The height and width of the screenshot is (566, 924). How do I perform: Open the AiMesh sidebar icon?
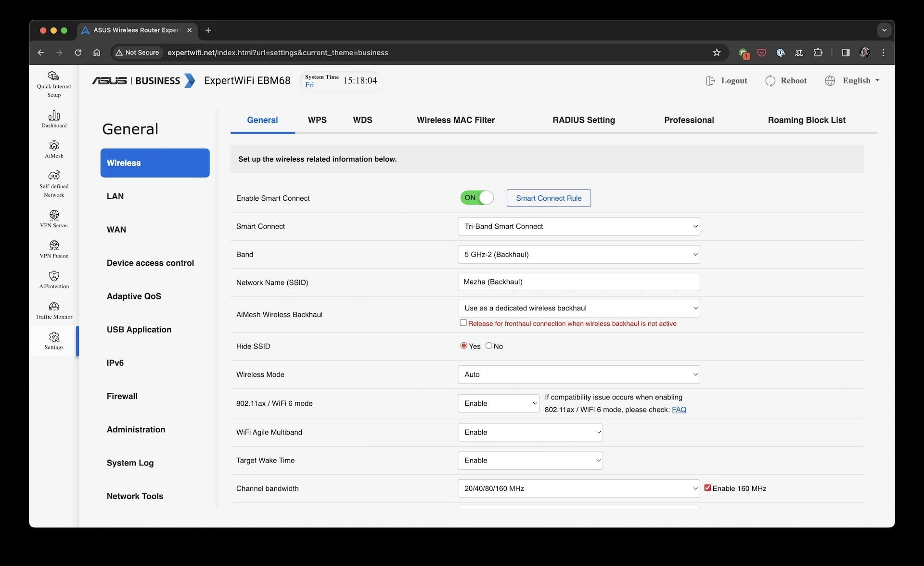(x=54, y=150)
